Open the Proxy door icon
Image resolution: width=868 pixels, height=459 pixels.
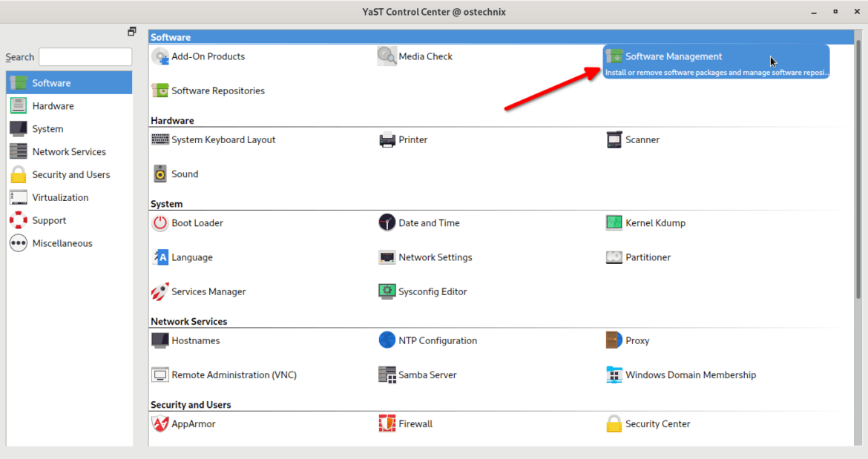coord(614,340)
